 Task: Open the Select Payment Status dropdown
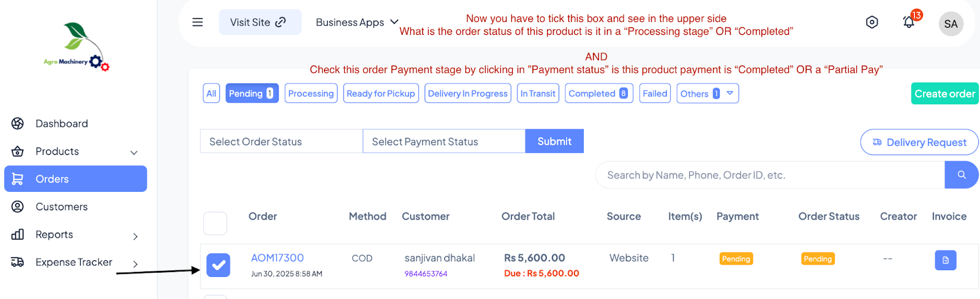tap(444, 142)
